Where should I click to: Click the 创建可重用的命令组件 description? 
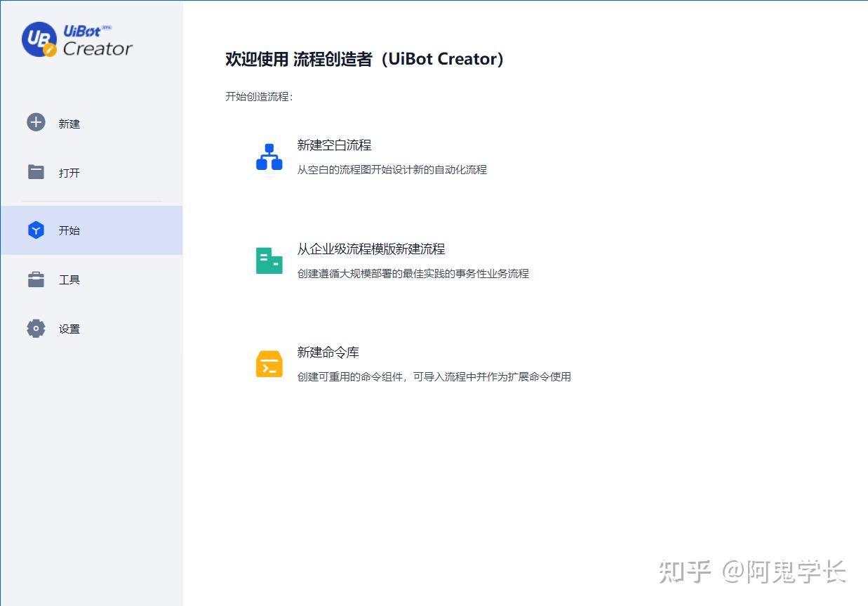pyautogui.click(x=434, y=376)
